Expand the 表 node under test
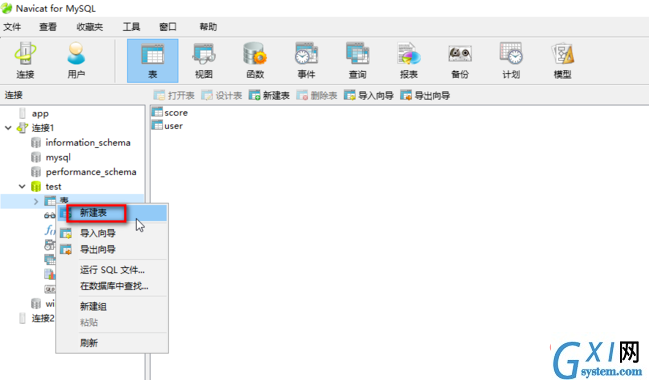 click(x=36, y=202)
